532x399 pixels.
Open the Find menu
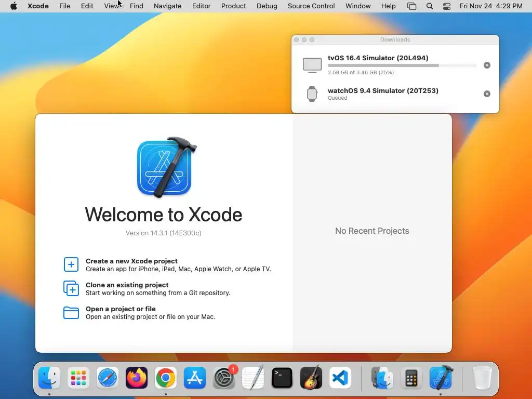click(x=137, y=6)
